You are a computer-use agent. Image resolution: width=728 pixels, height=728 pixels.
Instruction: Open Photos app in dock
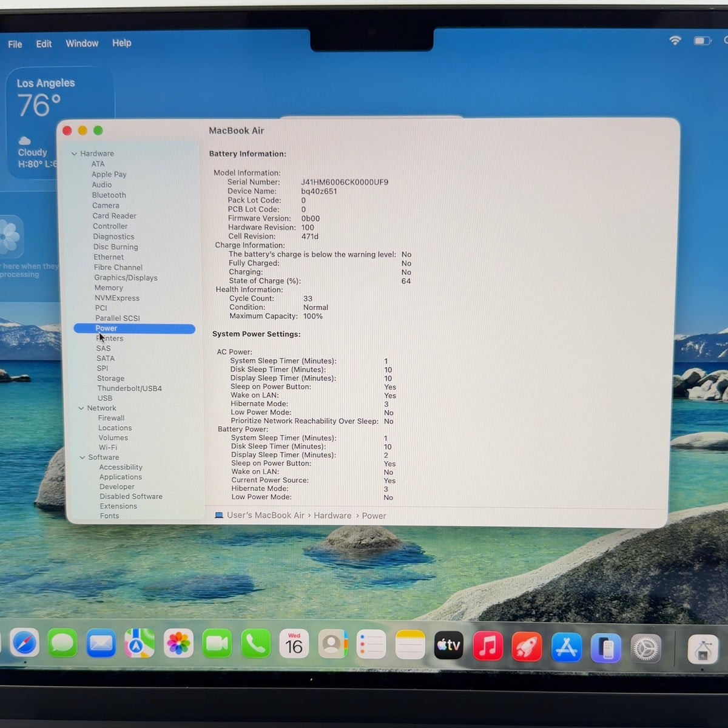tap(178, 644)
